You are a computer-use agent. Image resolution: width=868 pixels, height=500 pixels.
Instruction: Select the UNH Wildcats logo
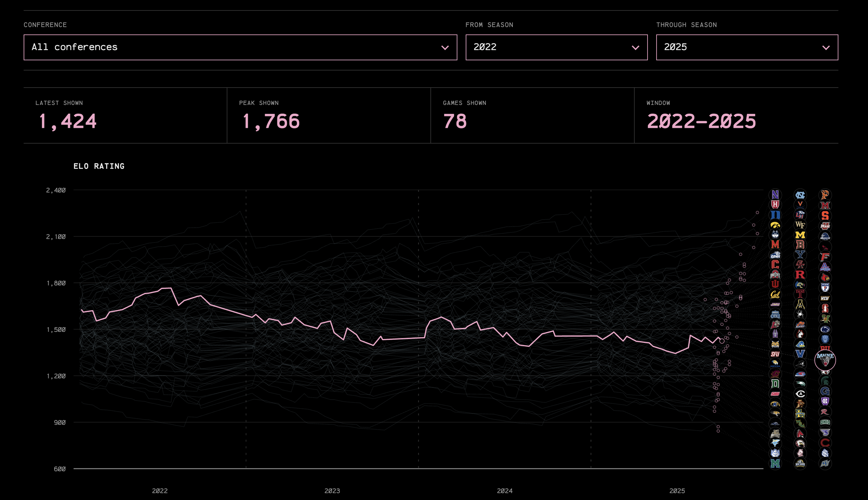775,255
